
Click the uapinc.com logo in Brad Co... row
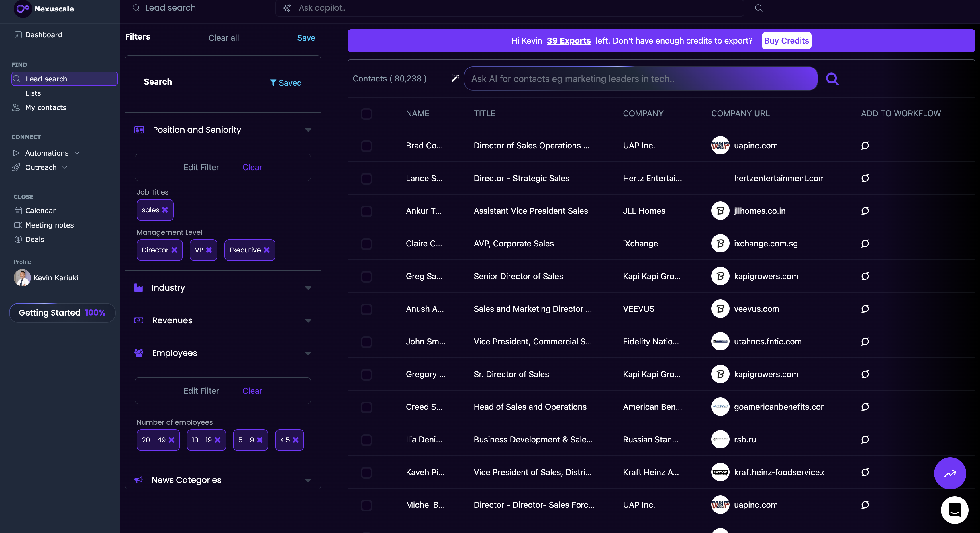tap(720, 145)
